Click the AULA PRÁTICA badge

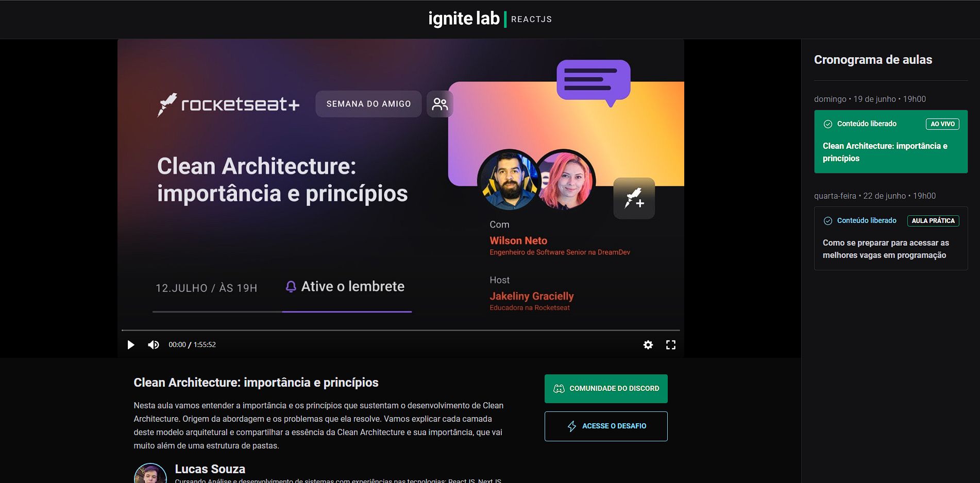point(933,221)
